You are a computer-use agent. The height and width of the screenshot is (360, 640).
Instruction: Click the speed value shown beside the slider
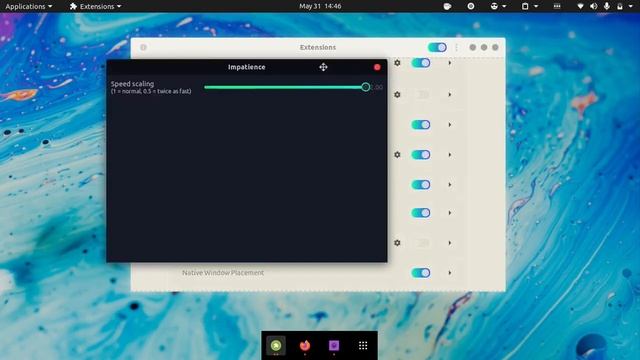point(377,87)
